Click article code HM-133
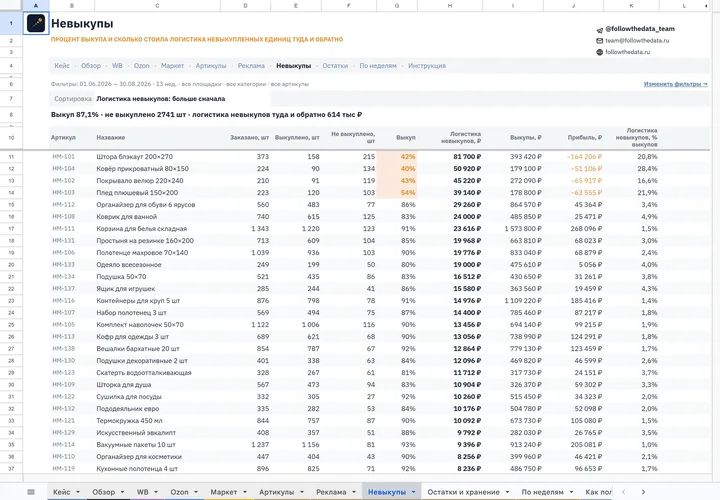This screenshot has width=720, height=500. 63,264
